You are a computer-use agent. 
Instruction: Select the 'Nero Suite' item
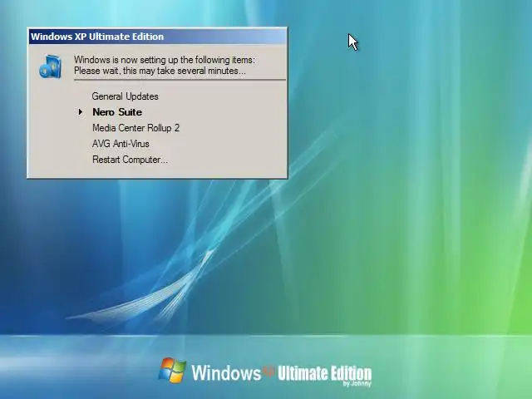[117, 112]
